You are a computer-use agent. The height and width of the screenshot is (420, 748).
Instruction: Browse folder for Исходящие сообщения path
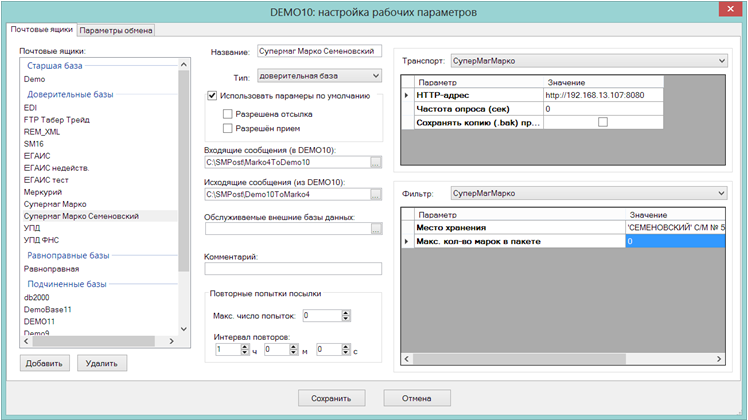tap(376, 194)
